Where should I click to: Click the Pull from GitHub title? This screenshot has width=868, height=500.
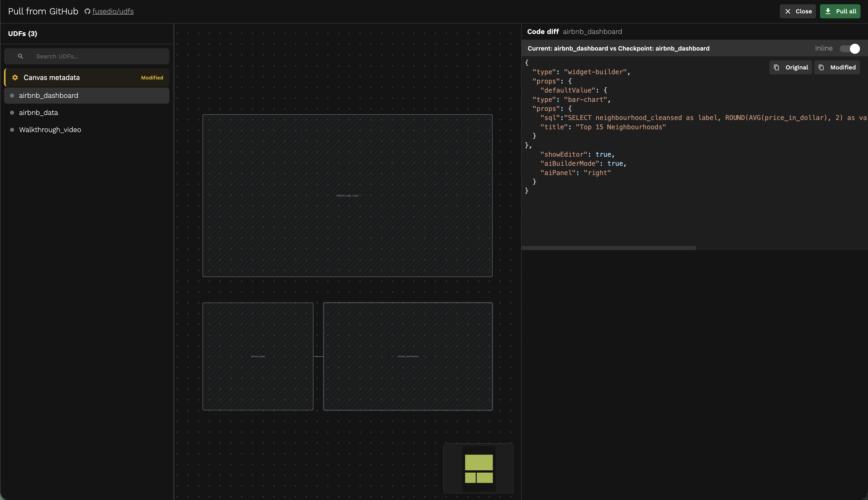43,11
